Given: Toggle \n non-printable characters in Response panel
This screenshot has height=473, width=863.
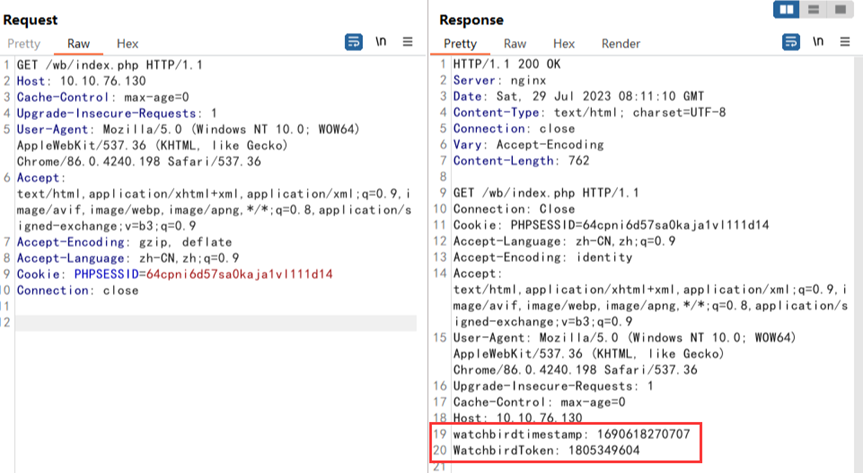Looking at the screenshot, I should [x=818, y=42].
